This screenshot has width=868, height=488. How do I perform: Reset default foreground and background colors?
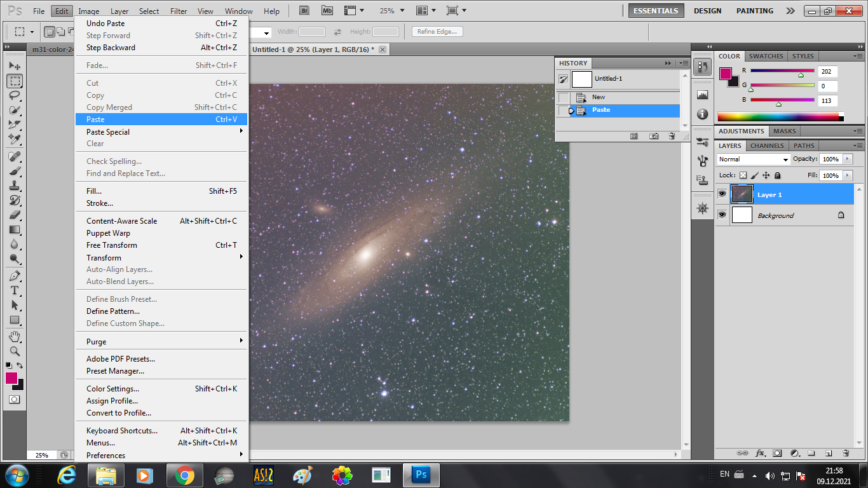[x=9, y=365]
